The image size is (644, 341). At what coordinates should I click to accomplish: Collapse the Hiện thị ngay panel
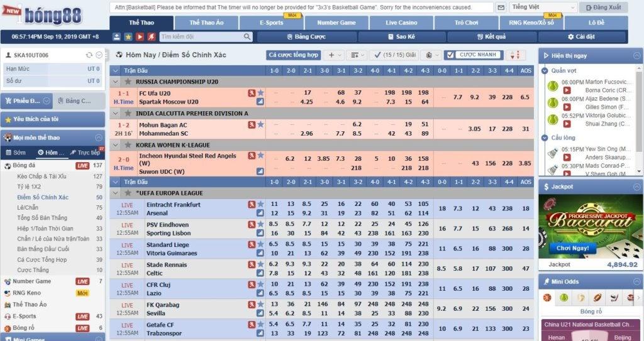click(x=637, y=56)
